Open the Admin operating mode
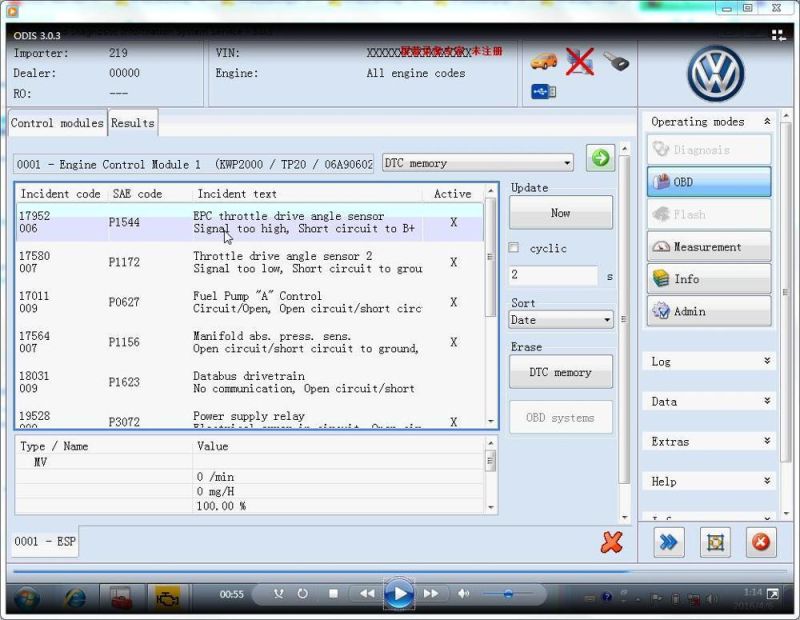The height and width of the screenshot is (620, 800). click(709, 311)
